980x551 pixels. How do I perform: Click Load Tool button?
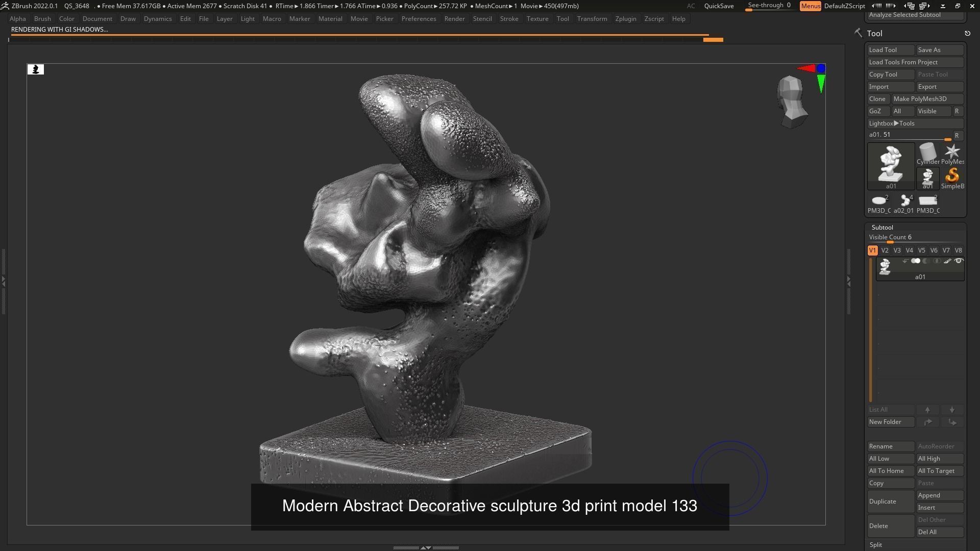pos(891,50)
